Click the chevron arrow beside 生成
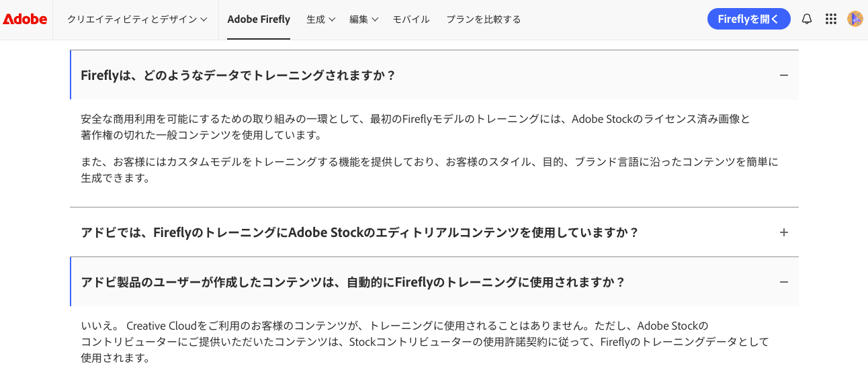 coord(332,19)
